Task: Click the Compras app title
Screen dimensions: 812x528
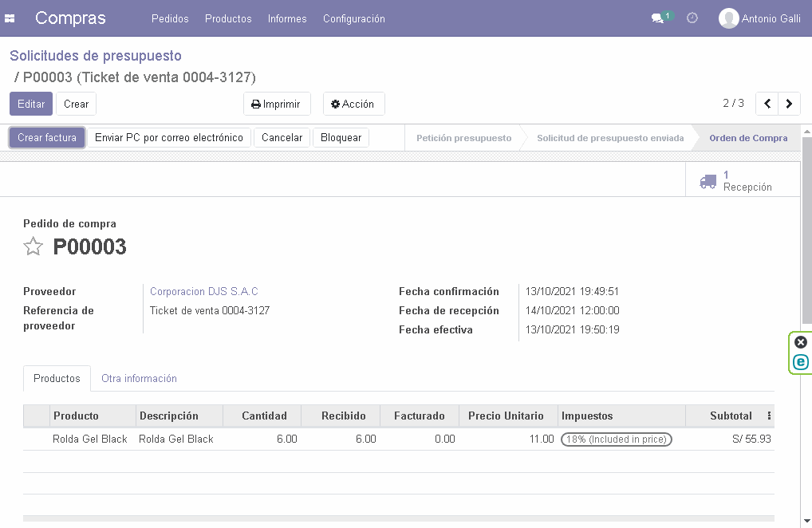Action: click(70, 18)
